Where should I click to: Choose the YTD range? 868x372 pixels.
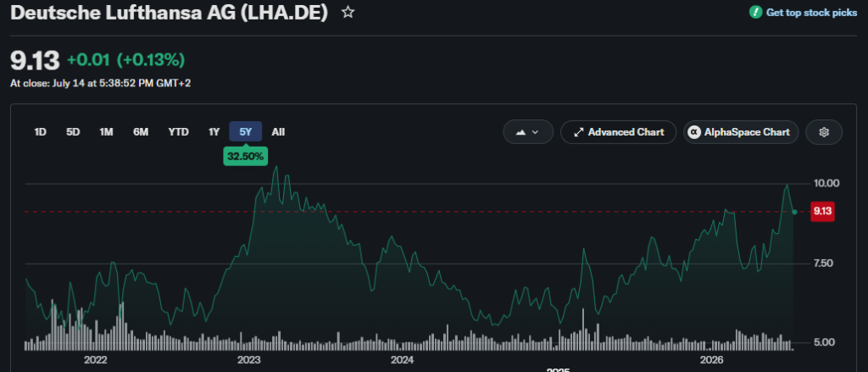[179, 131]
